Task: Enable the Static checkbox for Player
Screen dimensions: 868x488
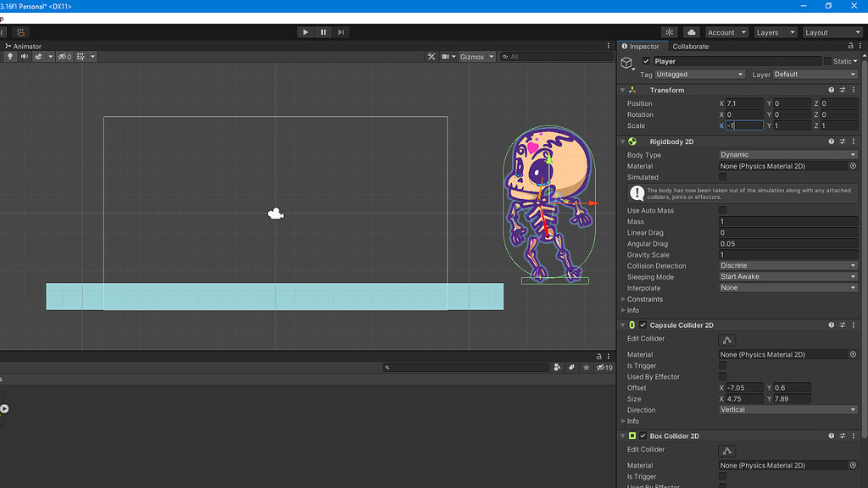Action: (x=826, y=60)
